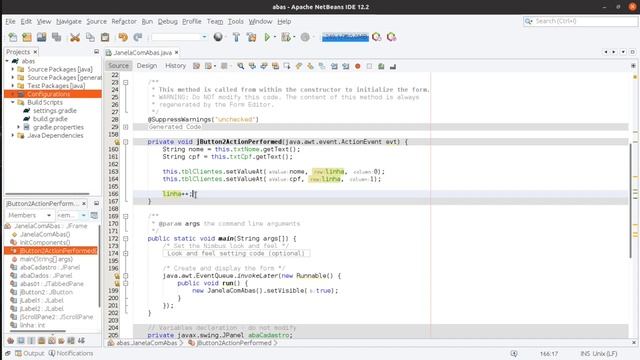Image resolution: width=640 pixels, height=360 pixels.
Task: Click the Redo arrow icon
Action: (138, 37)
